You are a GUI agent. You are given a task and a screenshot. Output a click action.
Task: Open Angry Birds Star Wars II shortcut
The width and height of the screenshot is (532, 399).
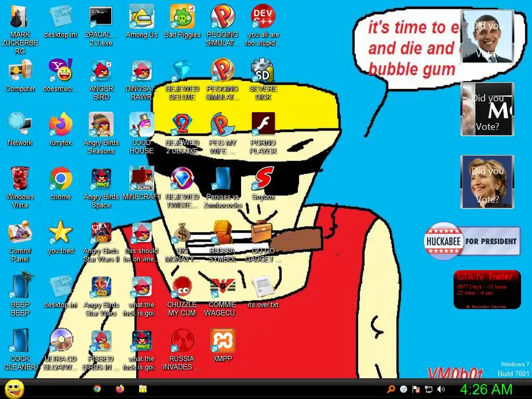click(101, 233)
